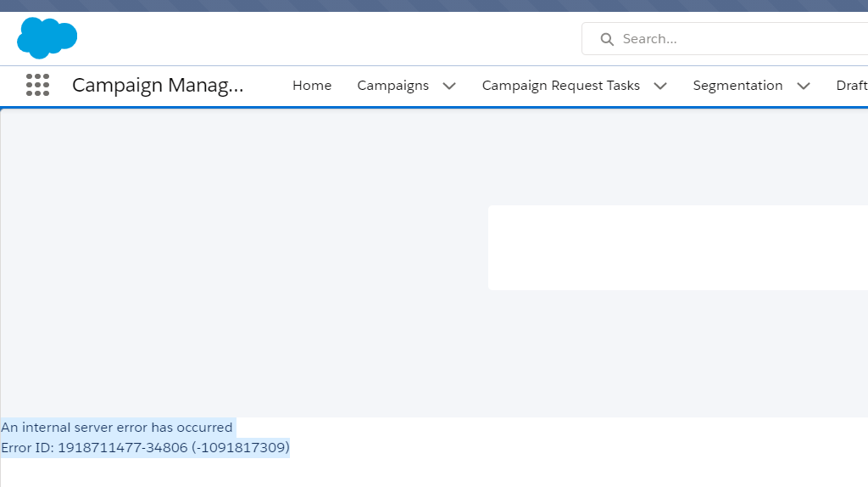Open the Campaigns tab
This screenshot has height=487, width=868.
coord(392,86)
